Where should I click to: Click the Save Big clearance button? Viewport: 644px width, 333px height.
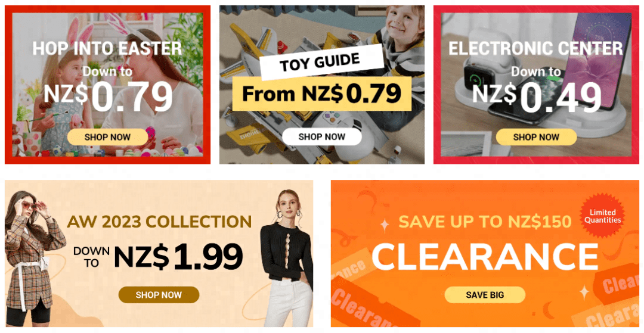(x=485, y=294)
